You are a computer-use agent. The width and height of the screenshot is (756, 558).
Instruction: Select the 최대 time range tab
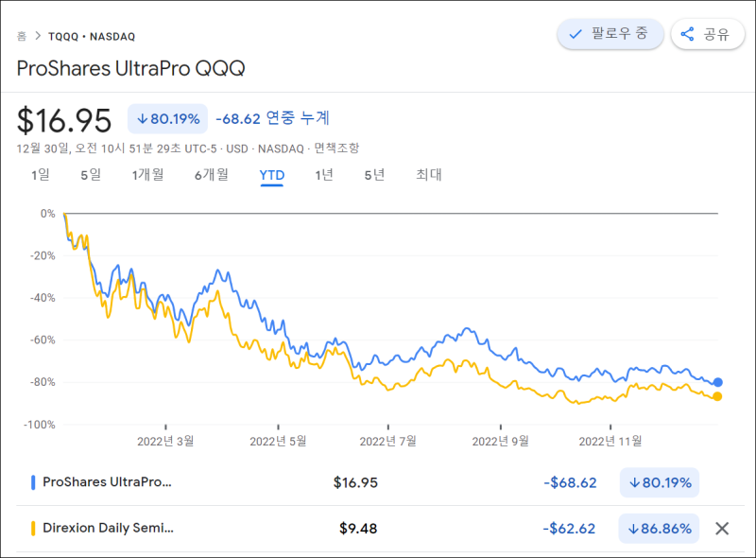(x=429, y=175)
